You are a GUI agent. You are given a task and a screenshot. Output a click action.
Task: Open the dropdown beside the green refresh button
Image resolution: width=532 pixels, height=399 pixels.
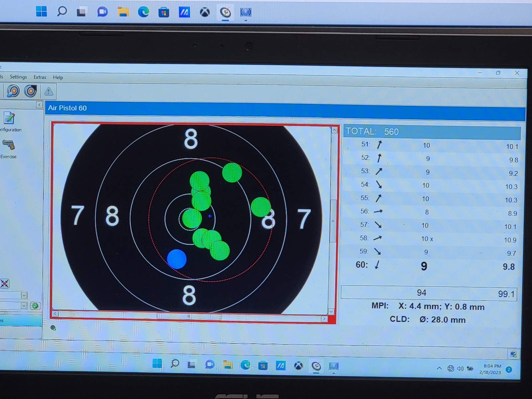click(24, 306)
